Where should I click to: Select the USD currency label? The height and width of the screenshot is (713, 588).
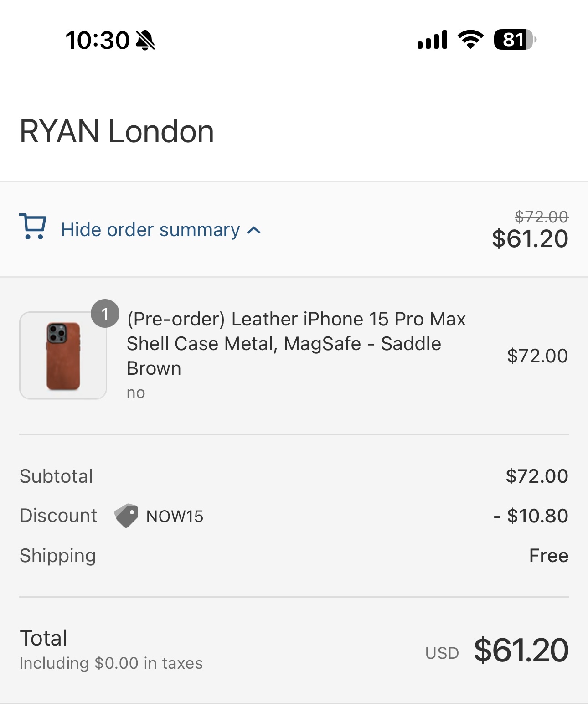[x=442, y=653]
